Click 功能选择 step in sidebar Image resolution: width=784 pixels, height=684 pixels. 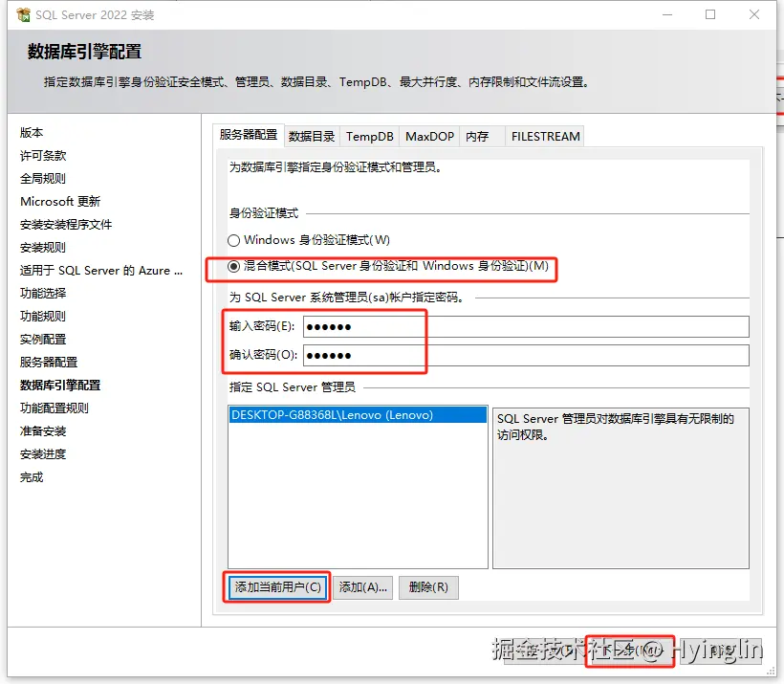coord(43,294)
